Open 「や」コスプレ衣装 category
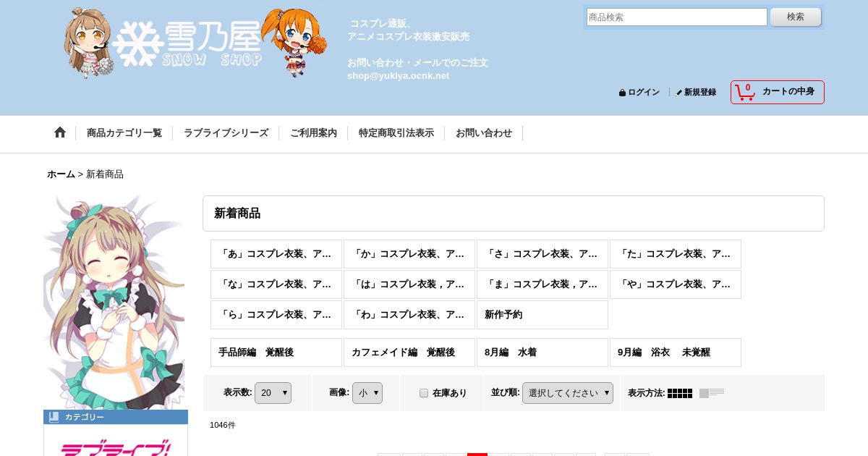Image resolution: width=868 pixels, height=456 pixels. 676,284
